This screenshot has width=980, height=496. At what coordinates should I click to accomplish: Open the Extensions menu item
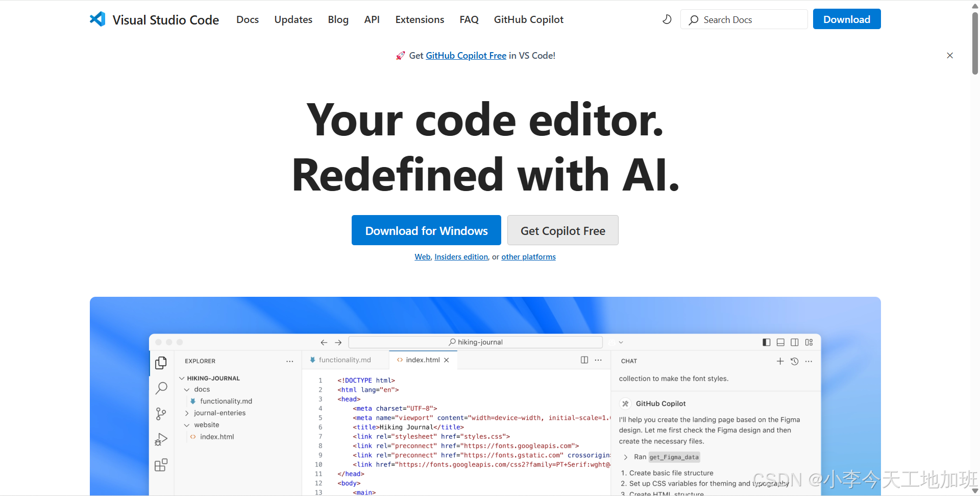[x=420, y=19]
